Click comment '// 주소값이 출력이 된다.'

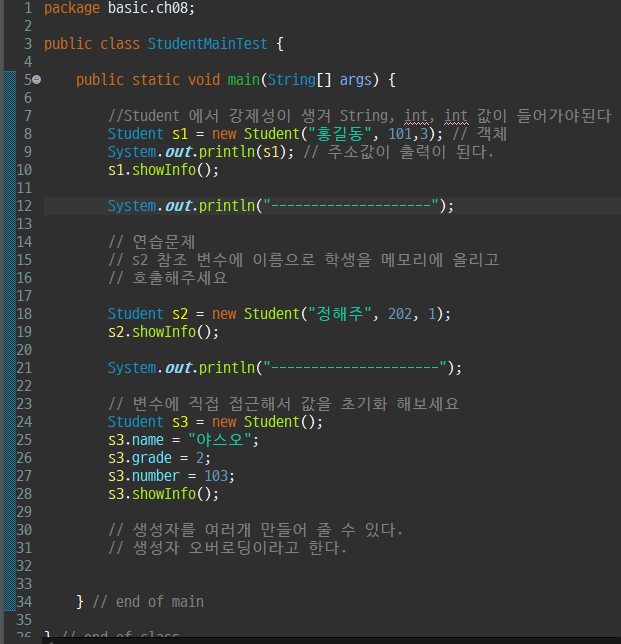[398, 152]
